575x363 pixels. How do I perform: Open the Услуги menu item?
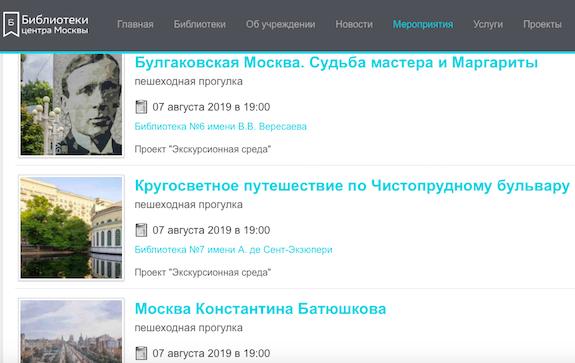(x=488, y=24)
